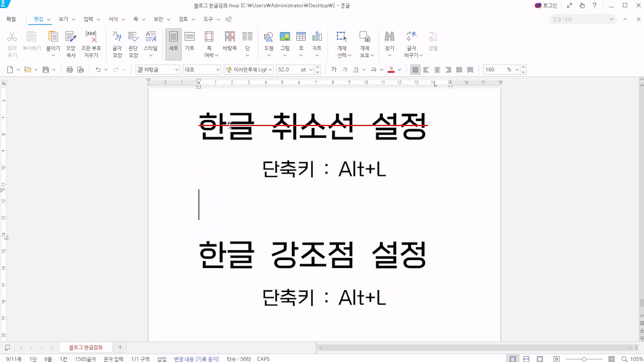Viewport: 644px width, 362px height.
Task: Open the zoom percent 160 dropdown
Action: (517, 70)
